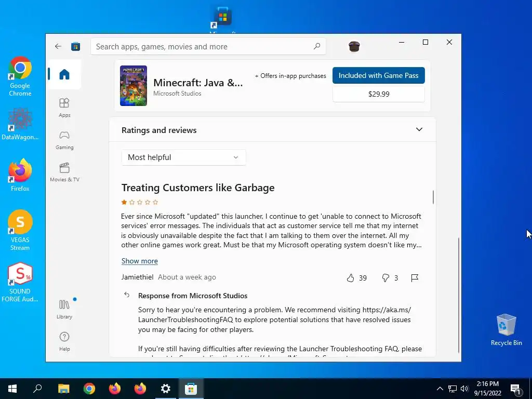
Task: Open Settings gear in taskbar
Action: (x=166, y=389)
